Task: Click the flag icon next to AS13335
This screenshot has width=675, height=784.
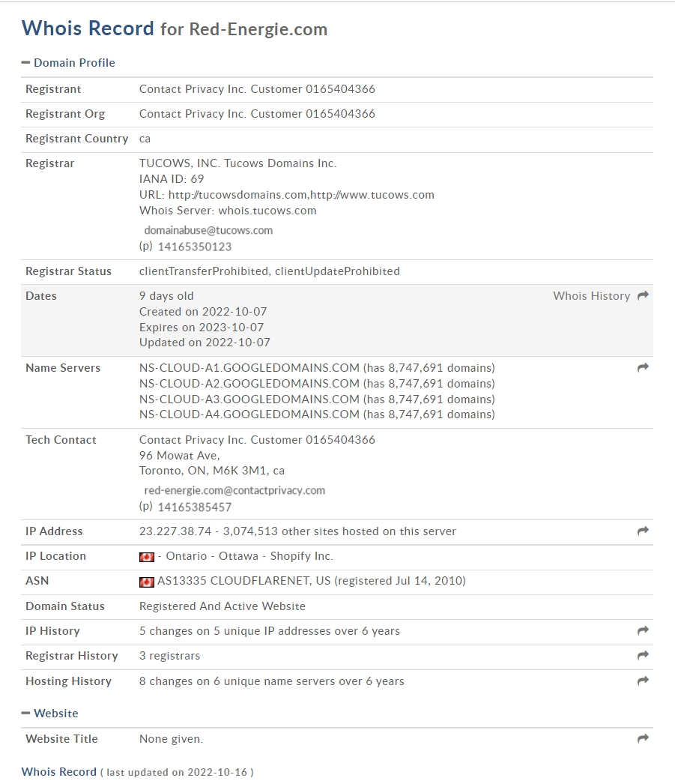Action: pyautogui.click(x=146, y=582)
